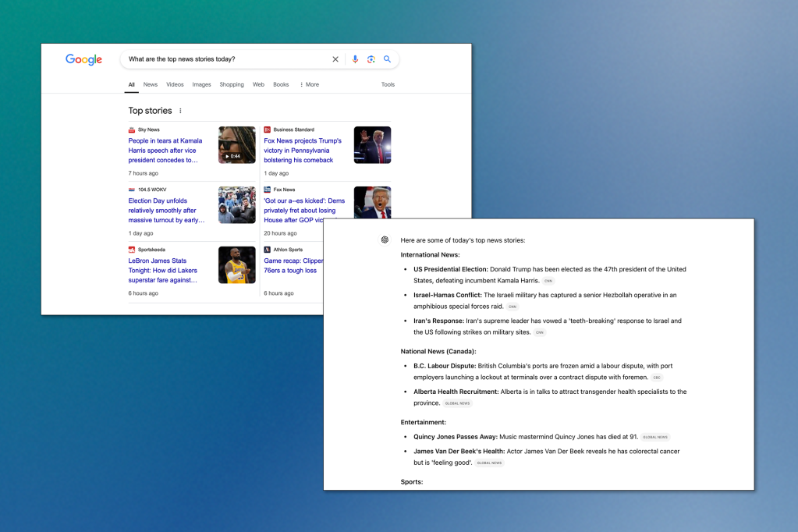798x532 pixels.
Task: Click the 'International News:' heading
Action: tap(430, 254)
